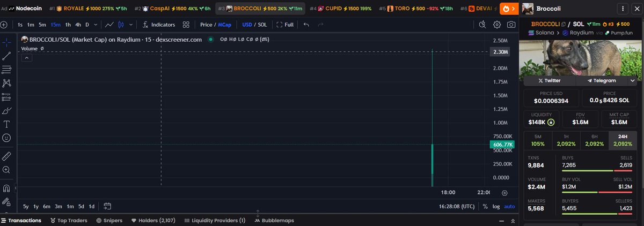Set chart interval to 1m
644x226 pixels.
click(31, 25)
